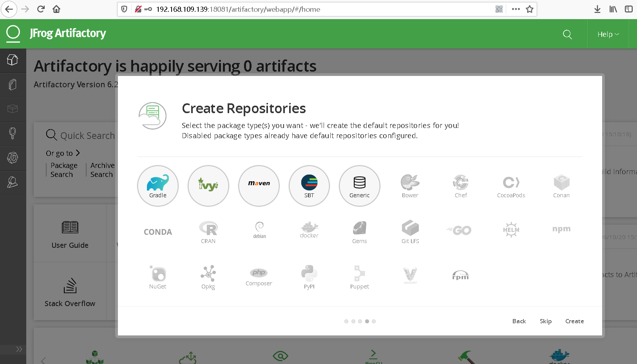The image size is (637, 364).
Task: Click the Debian package icon
Action: click(x=259, y=230)
